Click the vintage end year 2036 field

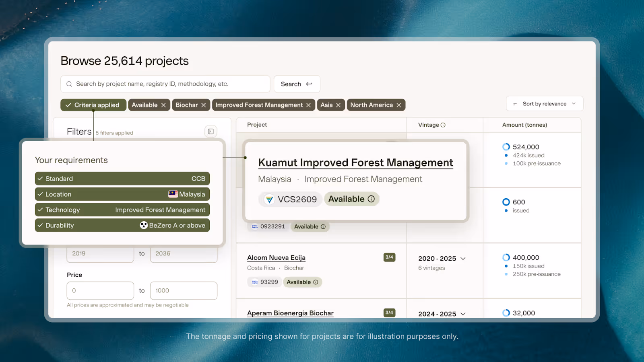coord(184,254)
